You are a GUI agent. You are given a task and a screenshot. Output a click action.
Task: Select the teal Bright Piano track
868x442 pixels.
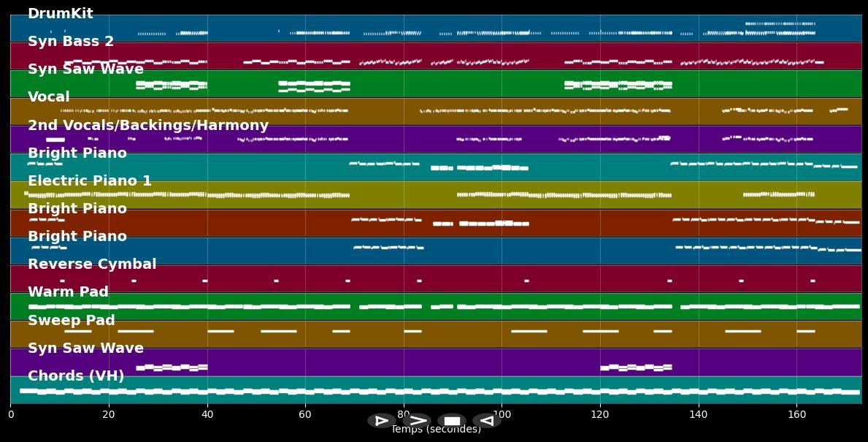pyautogui.click(x=436, y=167)
